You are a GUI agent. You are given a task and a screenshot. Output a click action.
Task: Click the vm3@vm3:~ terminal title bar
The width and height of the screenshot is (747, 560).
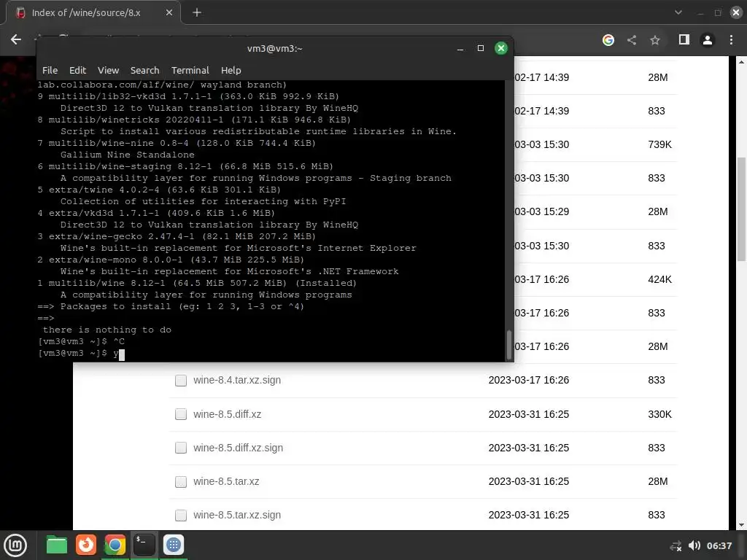tap(275, 49)
